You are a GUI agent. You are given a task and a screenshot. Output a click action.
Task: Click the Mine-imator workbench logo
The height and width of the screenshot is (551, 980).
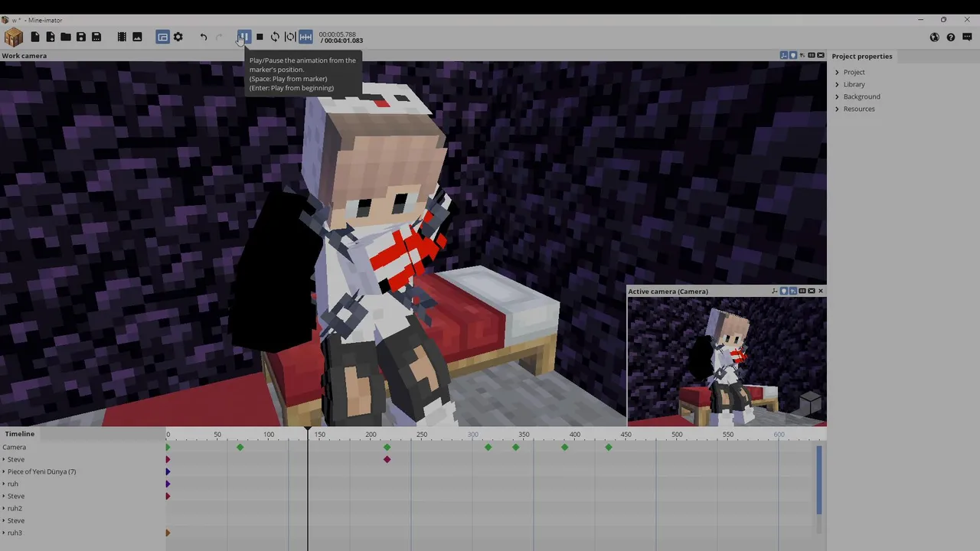tap(13, 37)
